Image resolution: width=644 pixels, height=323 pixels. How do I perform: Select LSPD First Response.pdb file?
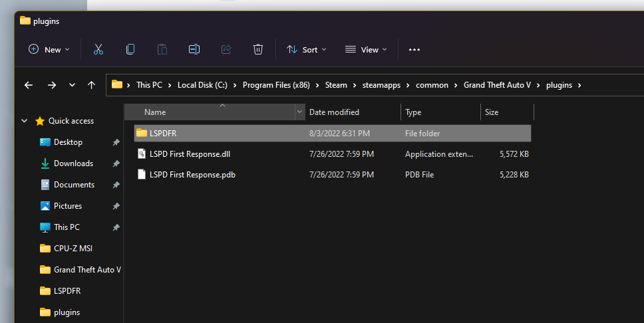192,174
